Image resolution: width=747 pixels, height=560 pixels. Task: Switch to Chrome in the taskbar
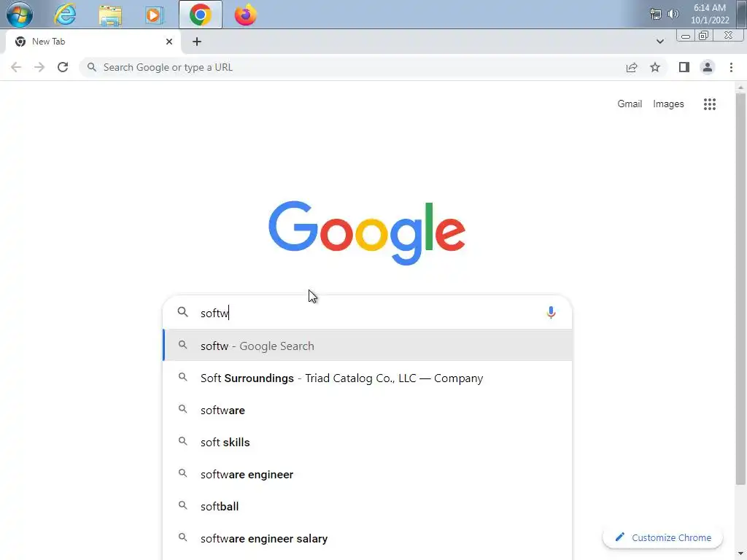[x=201, y=15]
